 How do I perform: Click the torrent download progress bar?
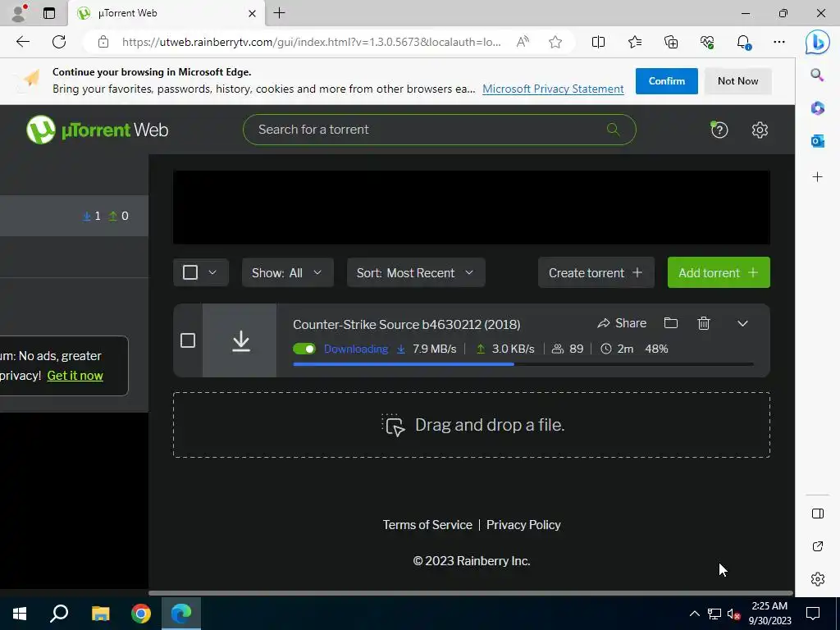523,364
